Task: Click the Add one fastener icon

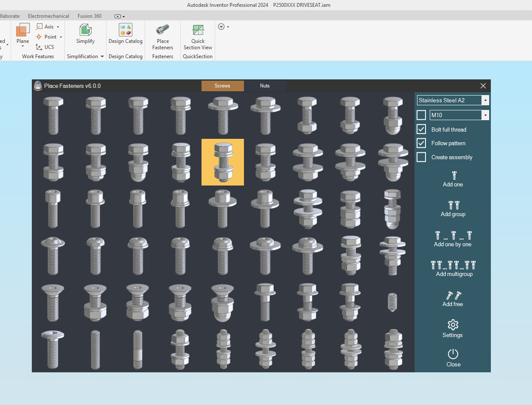Action: pyautogui.click(x=454, y=176)
